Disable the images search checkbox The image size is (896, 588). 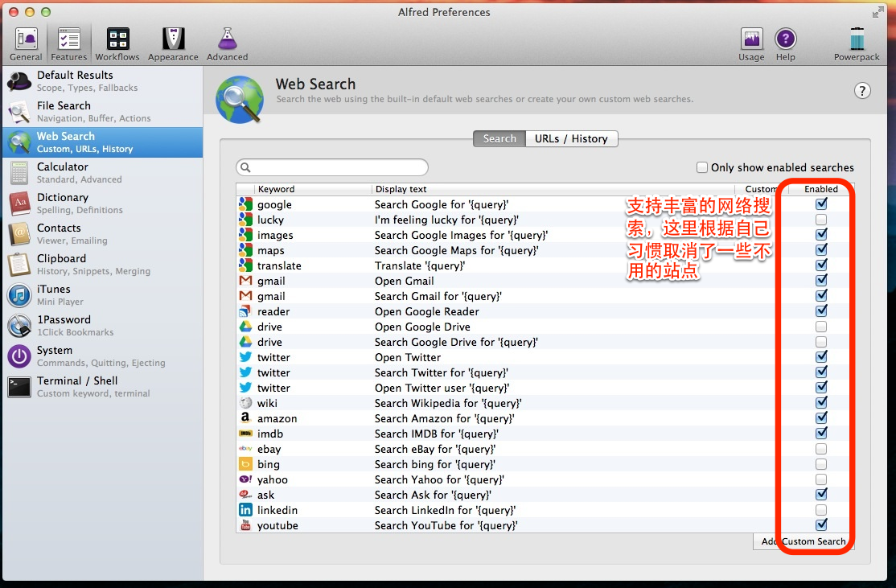821,234
